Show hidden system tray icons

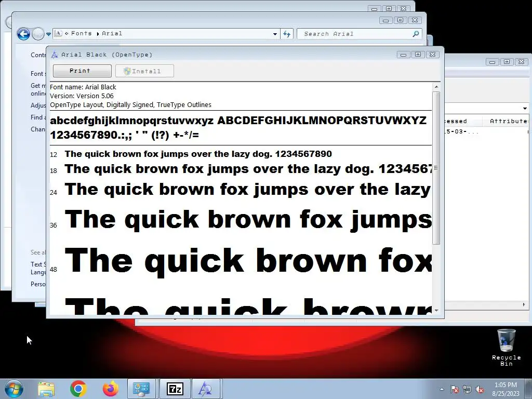pos(442,390)
